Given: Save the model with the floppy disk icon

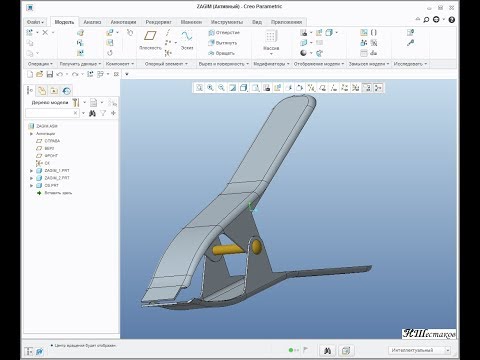Looking at the screenshot, I should click(50, 74).
